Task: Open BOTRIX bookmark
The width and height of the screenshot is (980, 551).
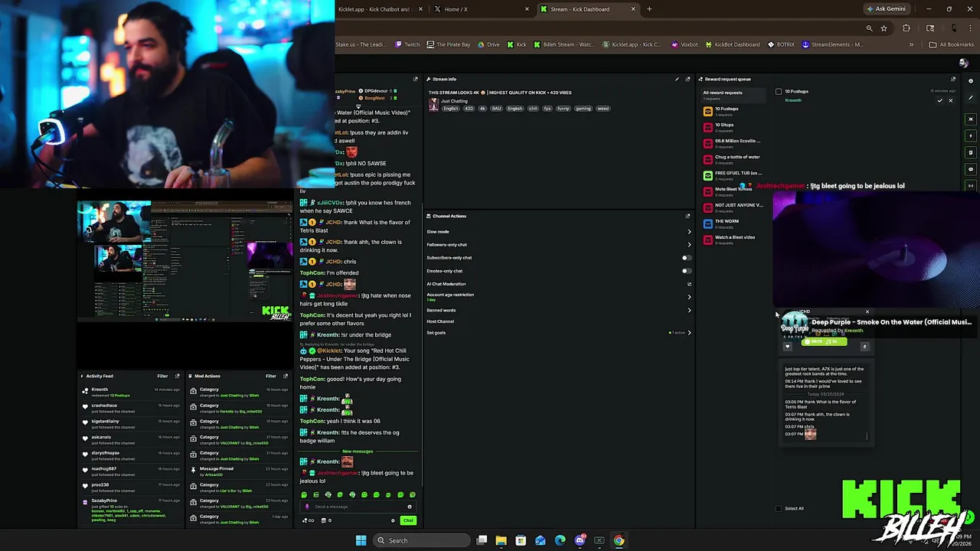Action: (x=781, y=44)
